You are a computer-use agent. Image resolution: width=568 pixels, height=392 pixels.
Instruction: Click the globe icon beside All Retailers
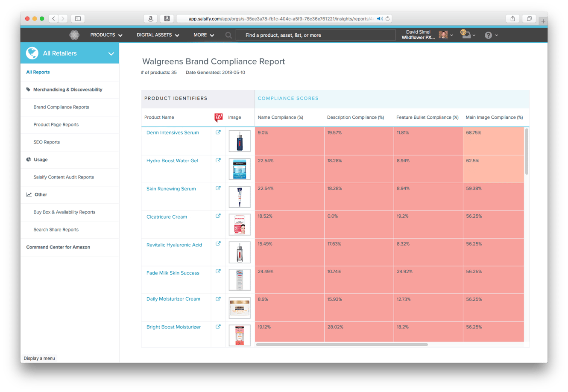click(x=32, y=53)
